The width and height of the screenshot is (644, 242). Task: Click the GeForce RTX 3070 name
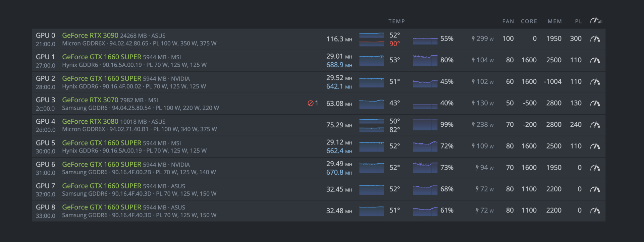pos(90,100)
